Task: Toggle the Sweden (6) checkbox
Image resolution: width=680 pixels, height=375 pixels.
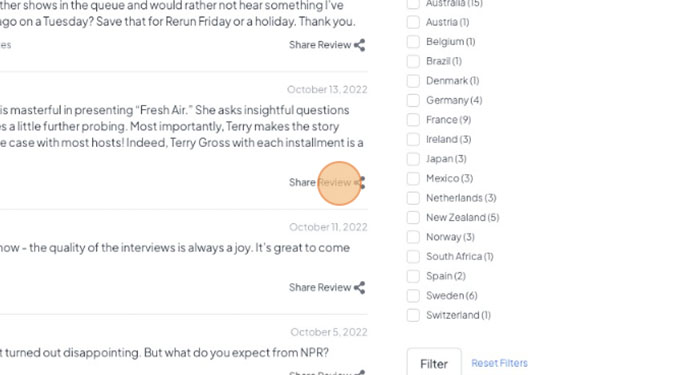Action: pos(413,296)
